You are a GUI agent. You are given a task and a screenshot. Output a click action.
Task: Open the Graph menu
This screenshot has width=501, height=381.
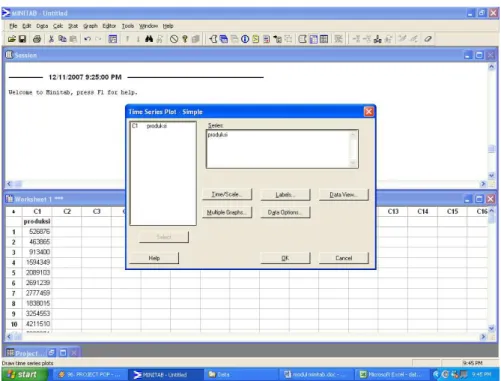pyautogui.click(x=90, y=26)
